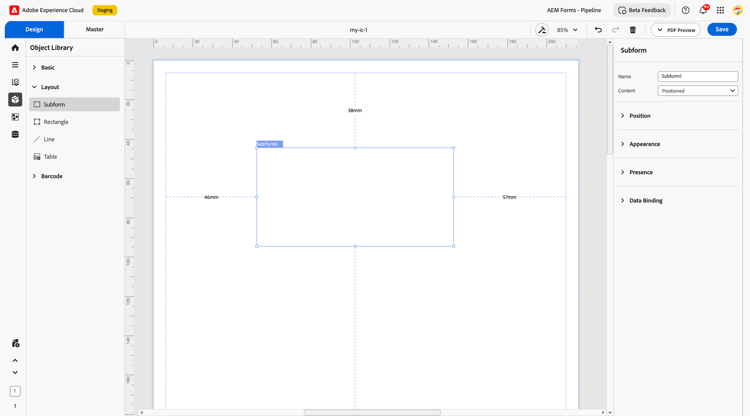Click the scroll left arrow on horizontal scrollbar
This screenshot has width=750, height=416.
[x=141, y=412]
